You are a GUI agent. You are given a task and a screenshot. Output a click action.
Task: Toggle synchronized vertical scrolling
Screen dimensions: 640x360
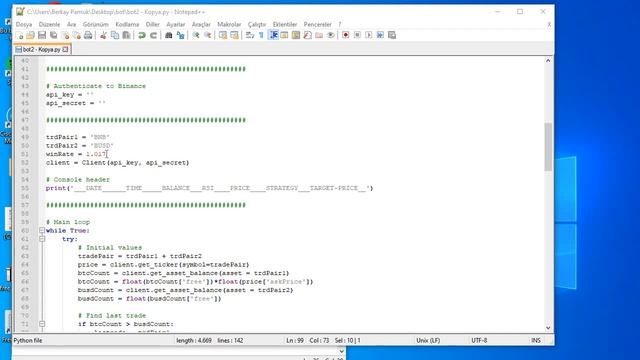(x=223, y=36)
